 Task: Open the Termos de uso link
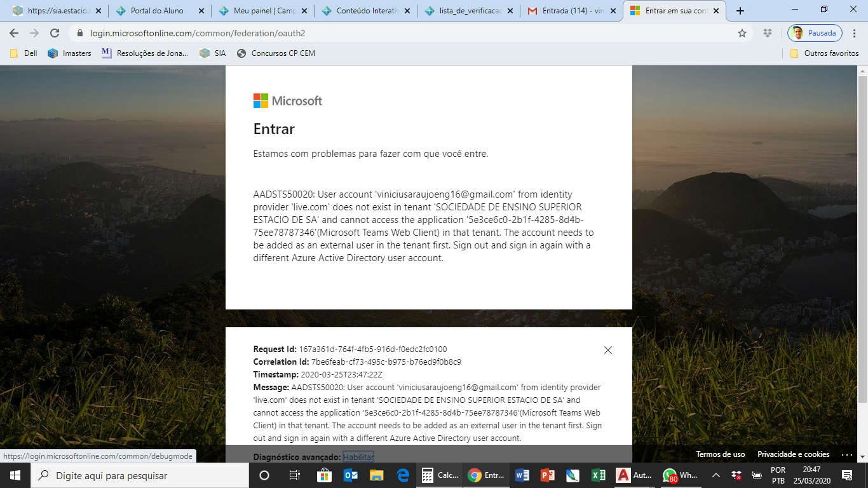pos(721,454)
